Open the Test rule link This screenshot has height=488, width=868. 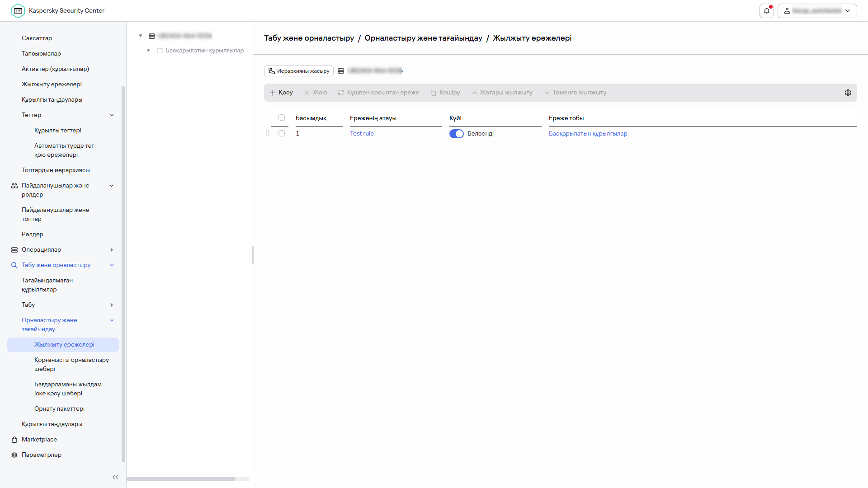pyautogui.click(x=362, y=133)
